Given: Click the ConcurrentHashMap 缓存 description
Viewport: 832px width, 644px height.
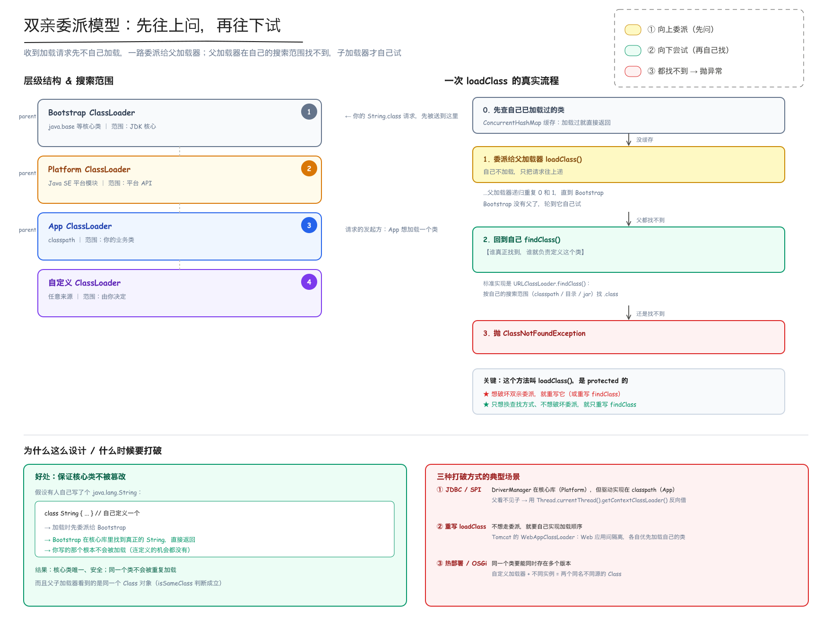Looking at the screenshot, I should 547,123.
